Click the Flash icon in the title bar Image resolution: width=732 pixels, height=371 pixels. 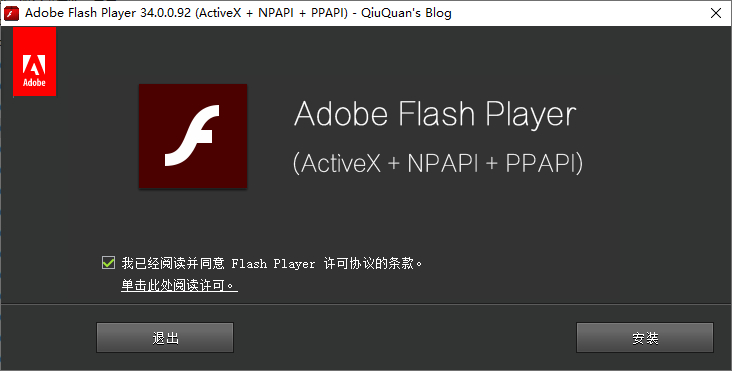(x=11, y=13)
